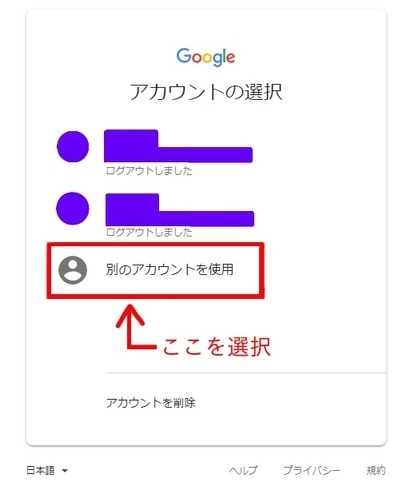Select the first account name block
415x482 pixels.
[x=178, y=146]
